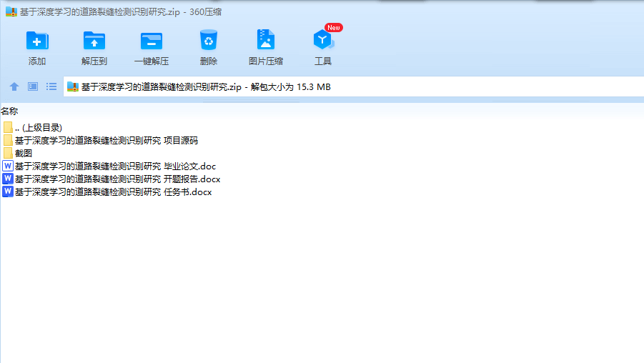Select the 开题报告.docx file

[x=112, y=179]
